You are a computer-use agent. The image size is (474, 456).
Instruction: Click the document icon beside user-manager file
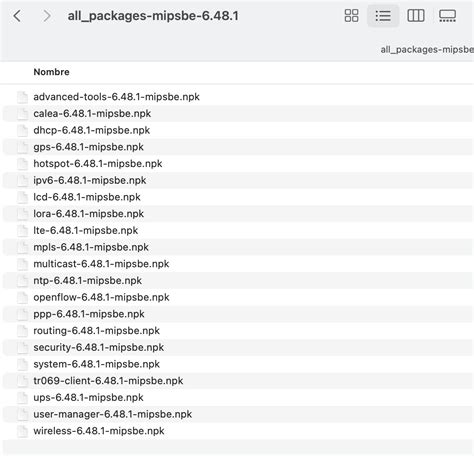(x=22, y=414)
